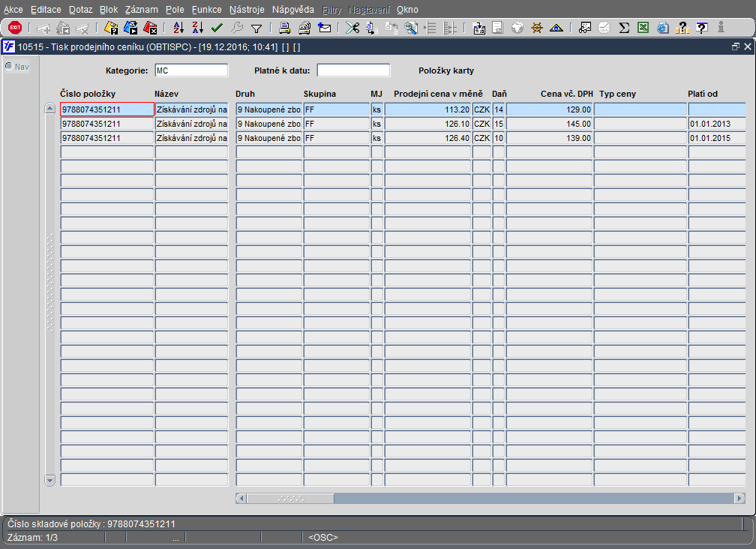Click the gray info 'i' icon
This screenshot has width=756, height=549.
click(x=721, y=27)
